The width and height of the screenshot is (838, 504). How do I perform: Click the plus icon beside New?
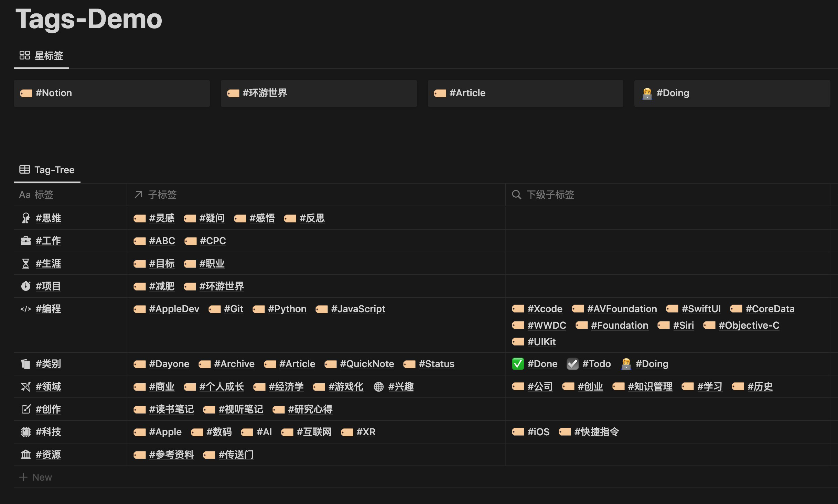click(23, 477)
